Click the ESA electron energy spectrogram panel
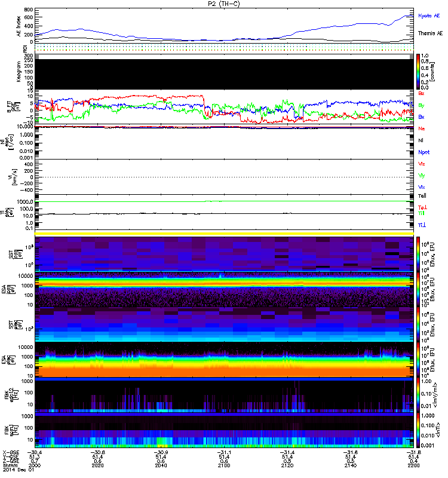The image size is (448, 478). tap(224, 360)
